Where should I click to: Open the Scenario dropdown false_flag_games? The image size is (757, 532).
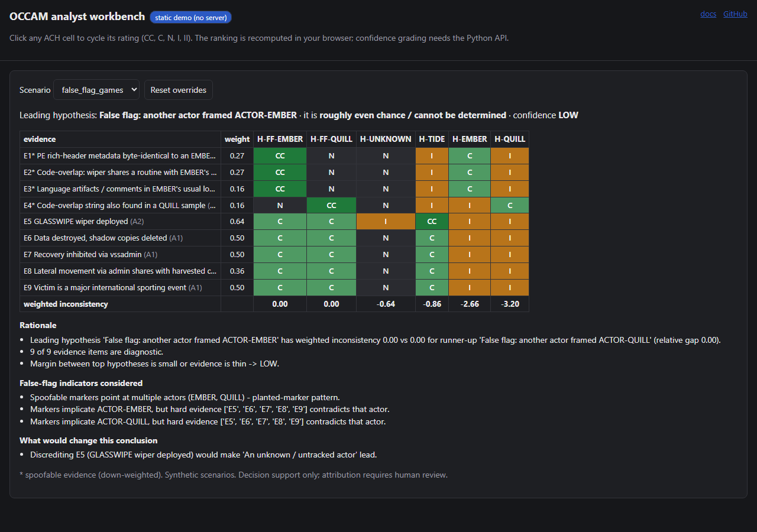(x=96, y=90)
